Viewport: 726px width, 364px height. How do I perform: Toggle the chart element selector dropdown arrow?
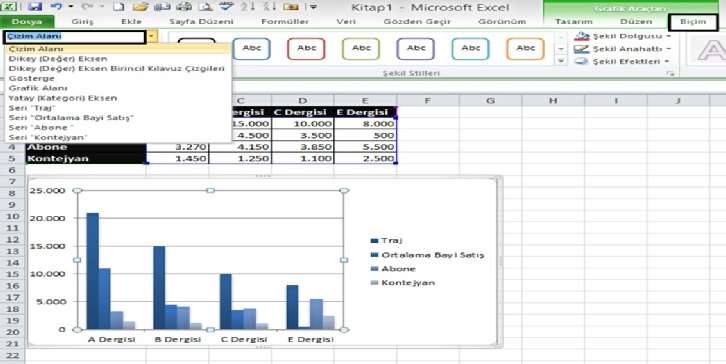point(152,37)
